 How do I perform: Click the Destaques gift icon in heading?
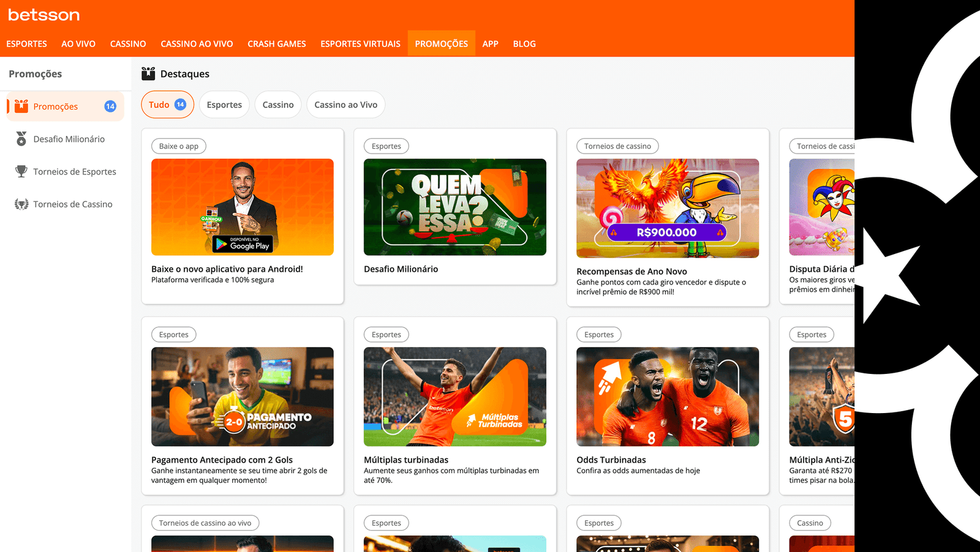148,74
